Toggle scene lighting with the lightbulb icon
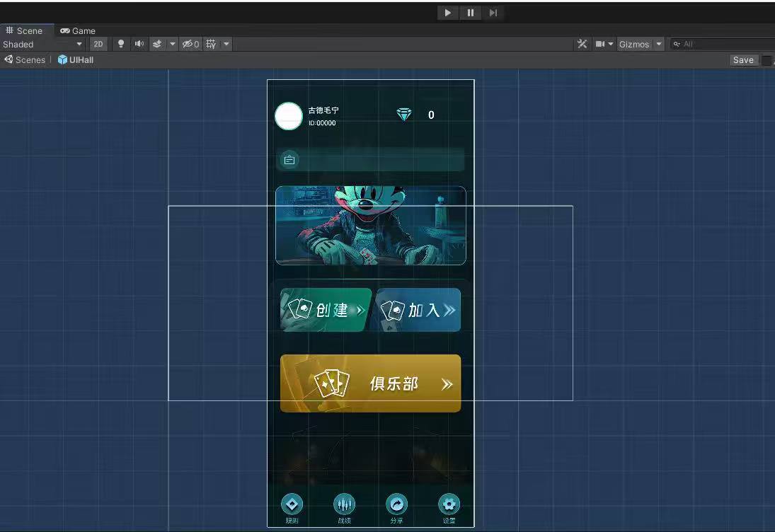Image resolution: width=775 pixels, height=532 pixels. point(121,44)
